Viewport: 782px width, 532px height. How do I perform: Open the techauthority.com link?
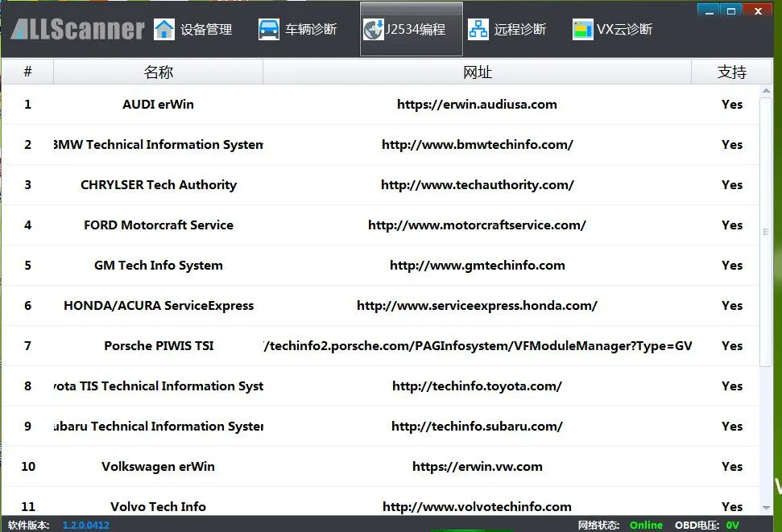(x=478, y=185)
